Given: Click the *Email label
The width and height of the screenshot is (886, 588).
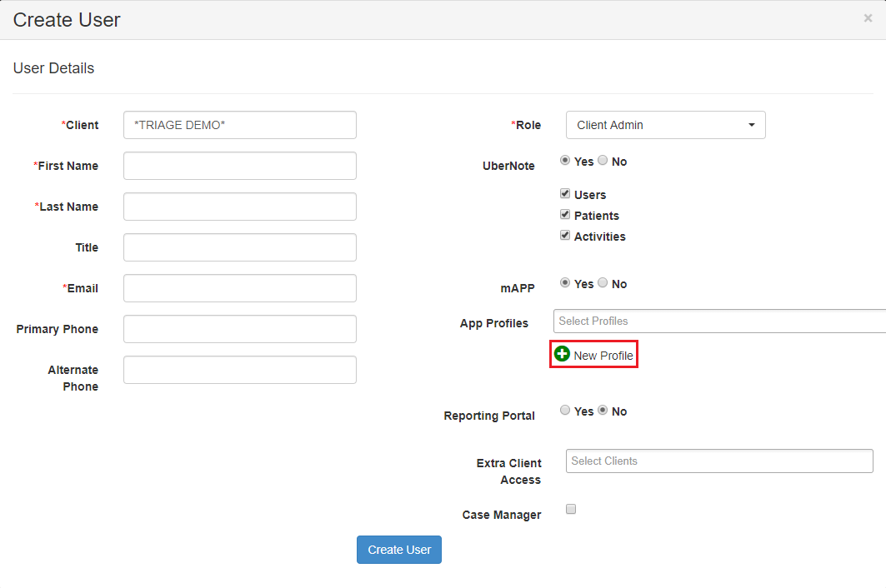Looking at the screenshot, I should 80,288.
